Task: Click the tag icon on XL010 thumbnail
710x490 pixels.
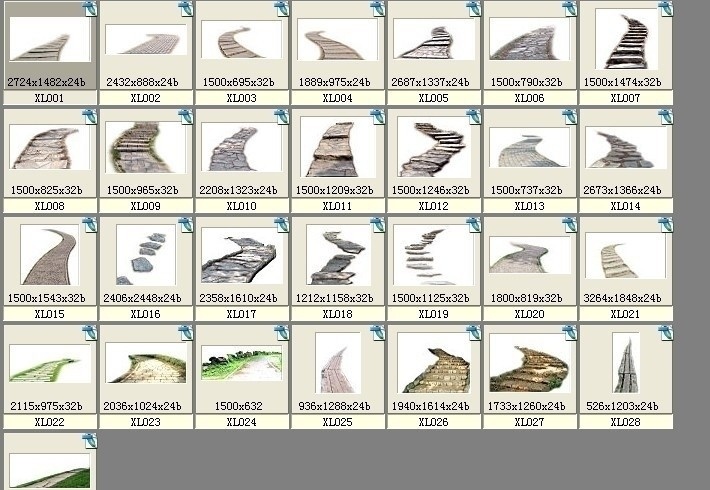Action: click(282, 116)
